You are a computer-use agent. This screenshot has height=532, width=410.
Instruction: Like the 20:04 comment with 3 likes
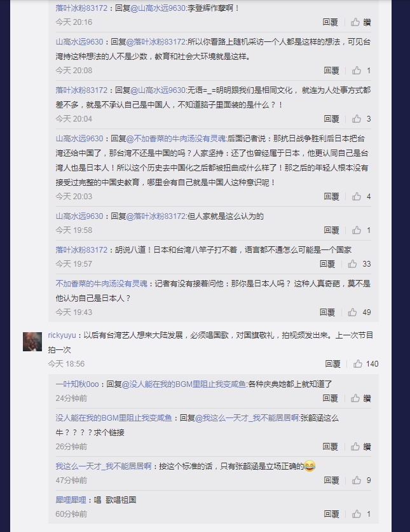tap(357, 119)
